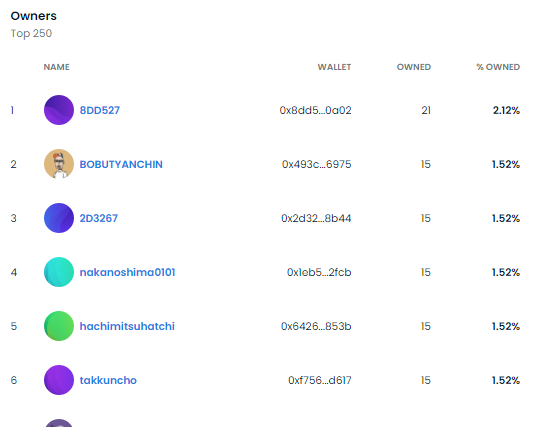Click the NAME column header

pyautogui.click(x=57, y=67)
